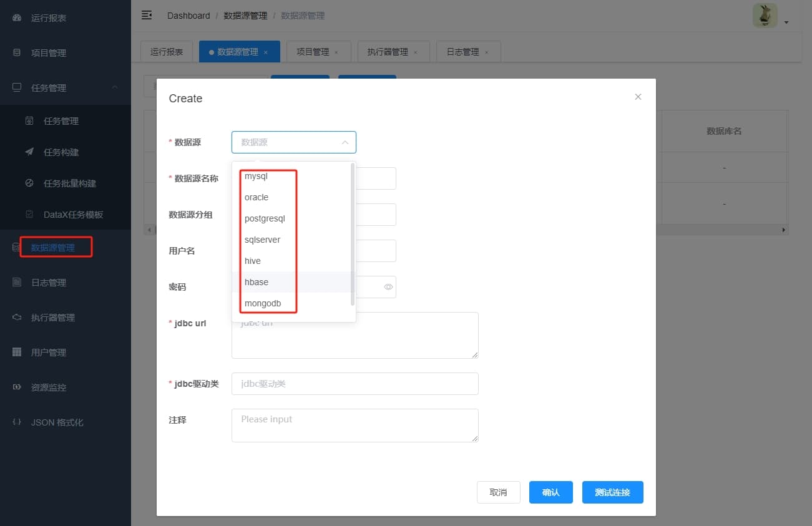
Task: Open 项目管理 in the sidebar menu
Action: (66, 53)
